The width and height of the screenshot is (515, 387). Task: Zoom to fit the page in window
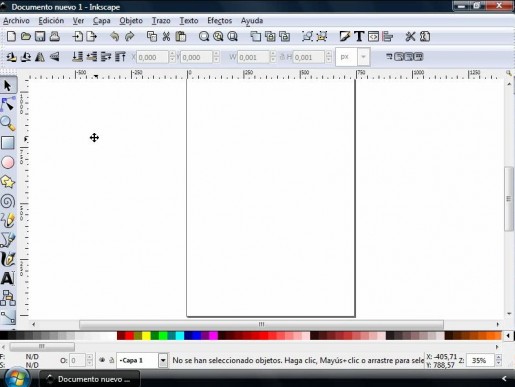(x=232, y=36)
